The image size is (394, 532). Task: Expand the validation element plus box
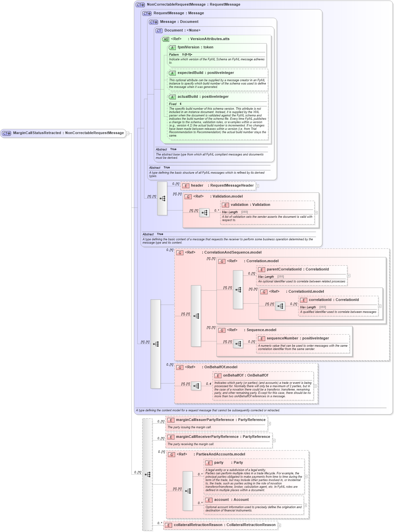(316, 213)
